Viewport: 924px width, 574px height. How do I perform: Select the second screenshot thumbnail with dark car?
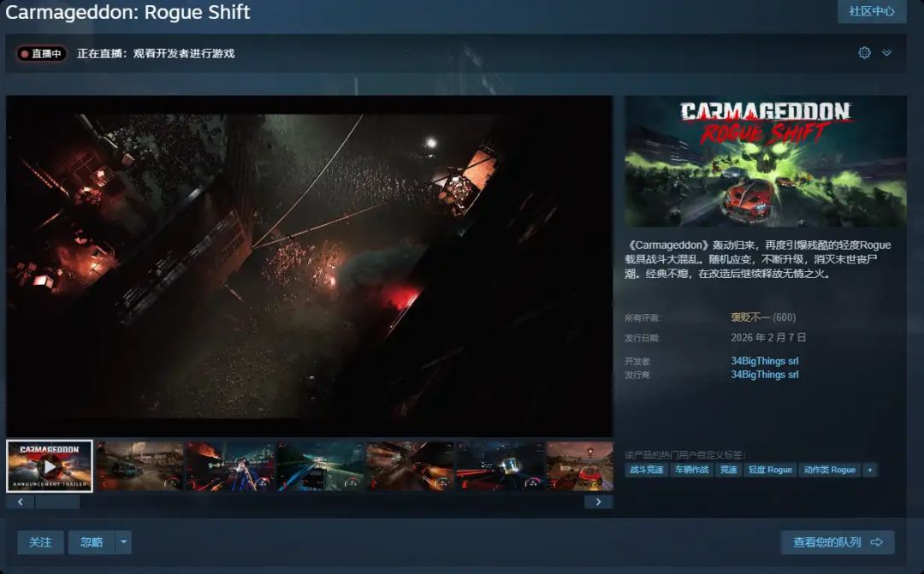(140, 466)
